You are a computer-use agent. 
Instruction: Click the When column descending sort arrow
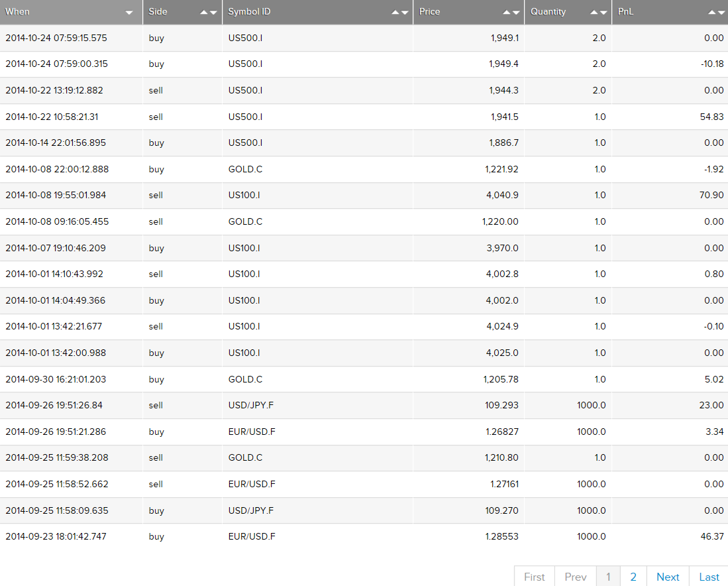pos(129,13)
